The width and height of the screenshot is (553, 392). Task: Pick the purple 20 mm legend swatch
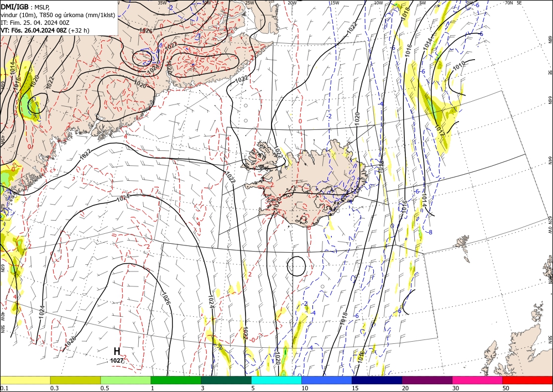point(427,380)
